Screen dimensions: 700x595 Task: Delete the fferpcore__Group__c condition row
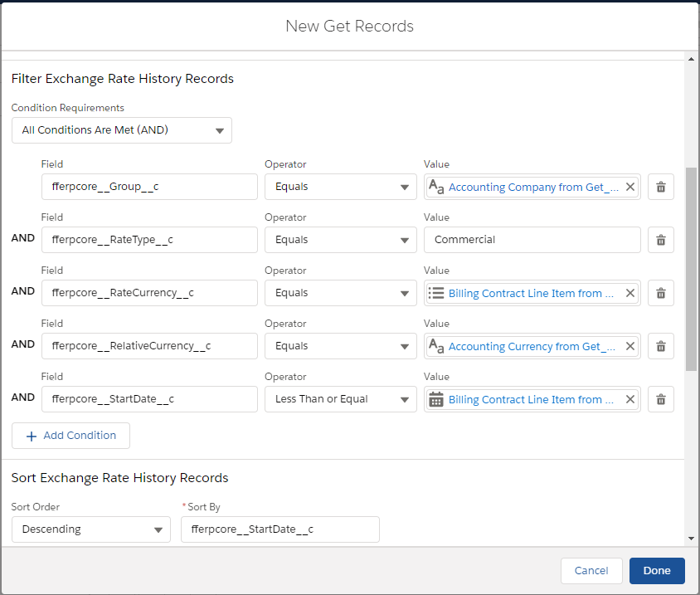(x=660, y=187)
